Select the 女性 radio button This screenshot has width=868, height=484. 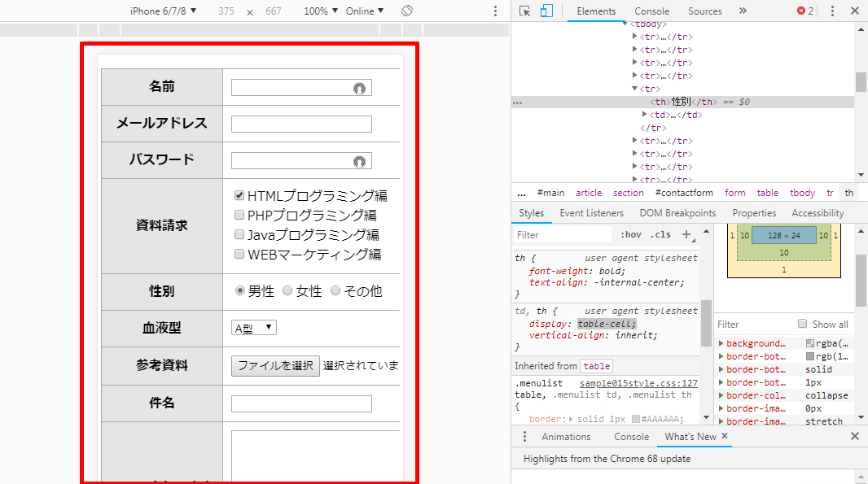pos(287,291)
